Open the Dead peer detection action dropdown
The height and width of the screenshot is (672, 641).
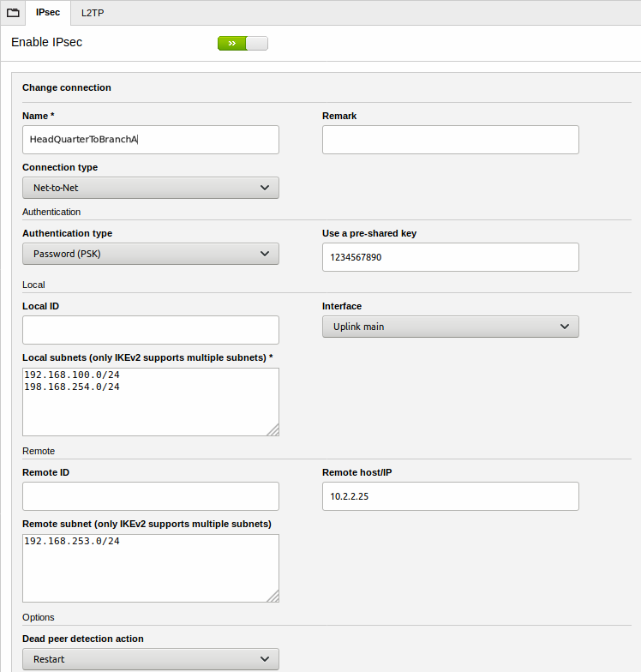coord(150,659)
